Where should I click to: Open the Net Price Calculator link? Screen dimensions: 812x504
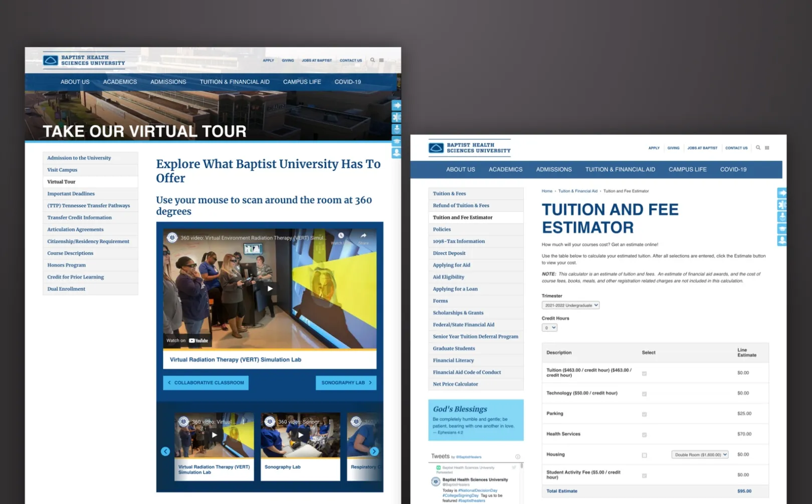coord(455,384)
